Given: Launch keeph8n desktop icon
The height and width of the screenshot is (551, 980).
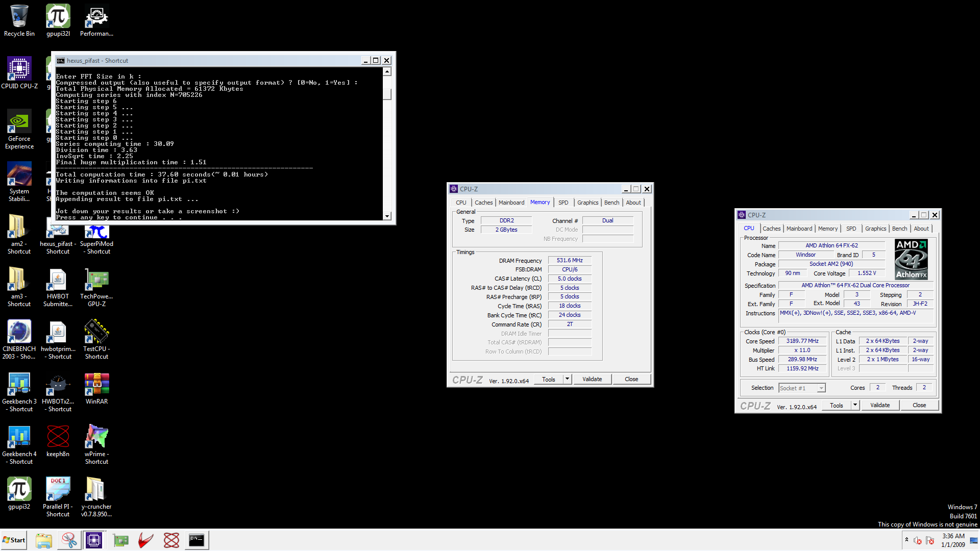Looking at the screenshot, I should tap(58, 441).
